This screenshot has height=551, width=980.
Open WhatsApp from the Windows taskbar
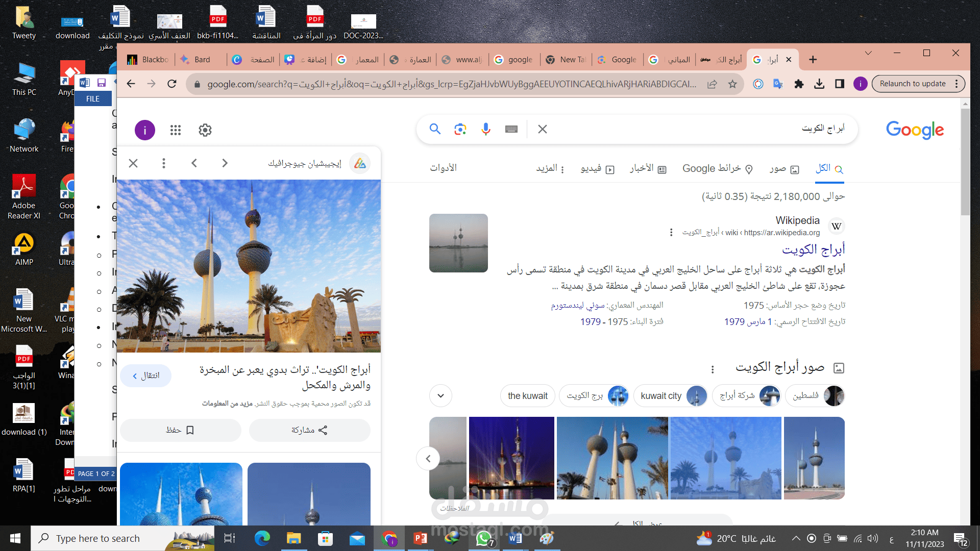(483, 538)
